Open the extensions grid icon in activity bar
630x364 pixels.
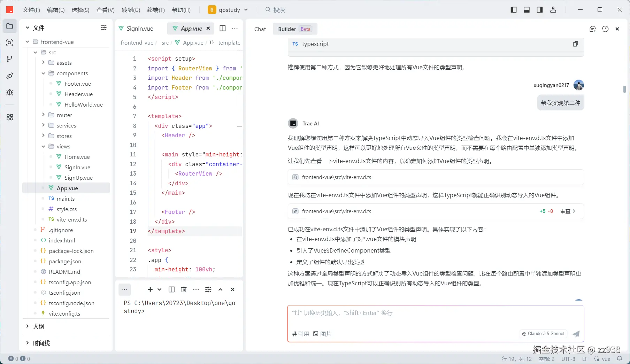[10, 117]
